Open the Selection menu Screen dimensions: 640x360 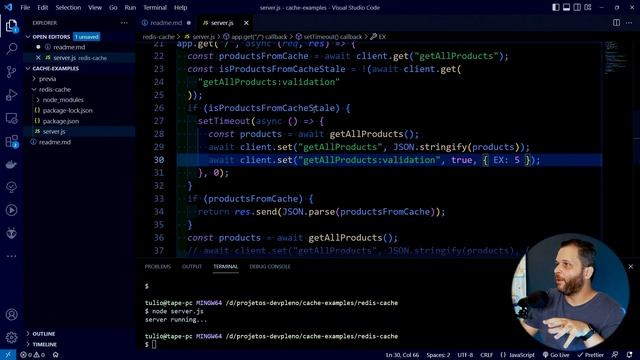68,7
